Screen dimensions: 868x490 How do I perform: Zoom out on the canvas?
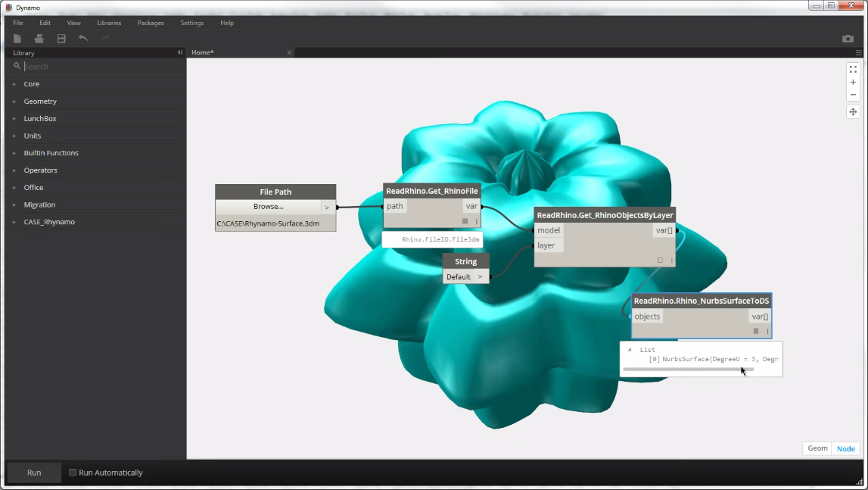pos(853,95)
